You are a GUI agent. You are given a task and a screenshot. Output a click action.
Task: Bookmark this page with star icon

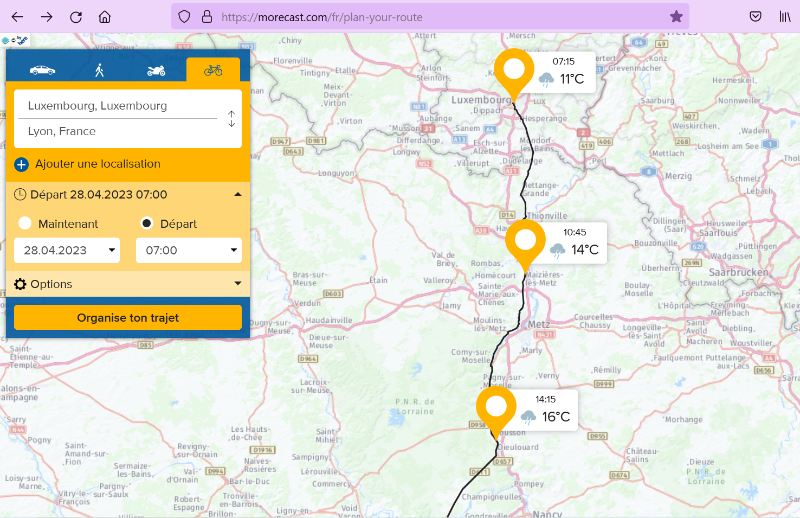[x=676, y=17]
